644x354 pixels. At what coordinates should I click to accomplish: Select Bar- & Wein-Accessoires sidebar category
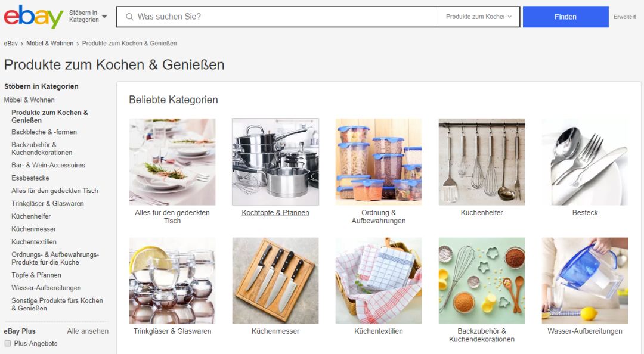point(48,165)
